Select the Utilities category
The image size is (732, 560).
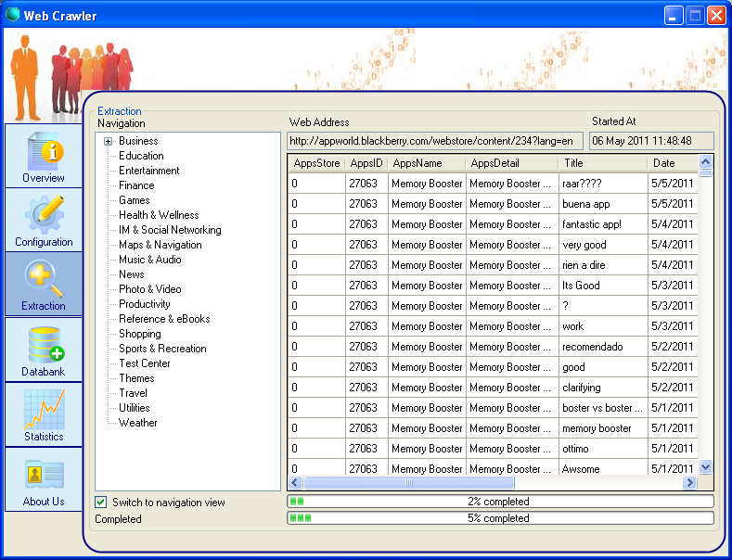134,408
